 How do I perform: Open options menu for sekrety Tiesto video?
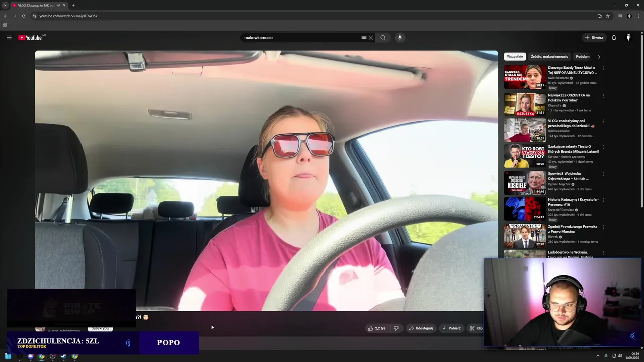603,147
